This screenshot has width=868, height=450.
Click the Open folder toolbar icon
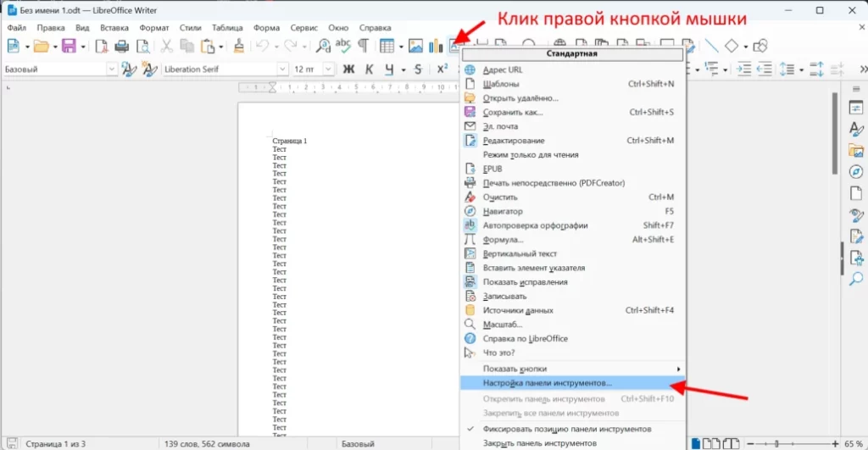(41, 46)
